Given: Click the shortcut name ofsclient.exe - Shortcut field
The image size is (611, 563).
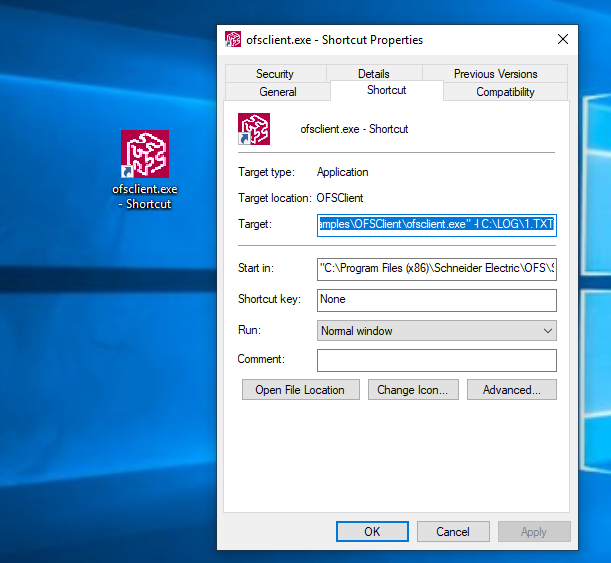Looking at the screenshot, I should click(x=354, y=129).
